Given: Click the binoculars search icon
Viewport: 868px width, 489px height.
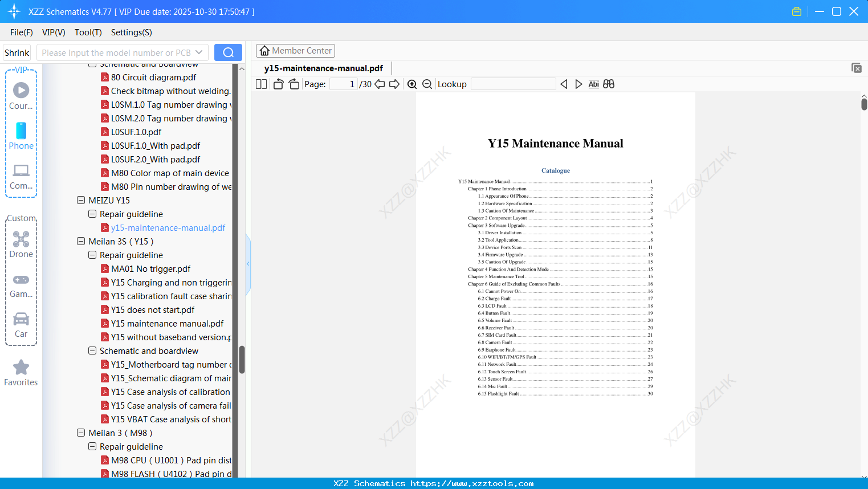Looking at the screenshot, I should [609, 84].
